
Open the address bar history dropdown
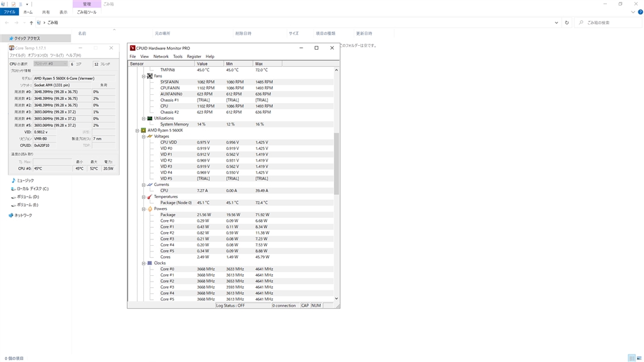pyautogui.click(x=556, y=23)
